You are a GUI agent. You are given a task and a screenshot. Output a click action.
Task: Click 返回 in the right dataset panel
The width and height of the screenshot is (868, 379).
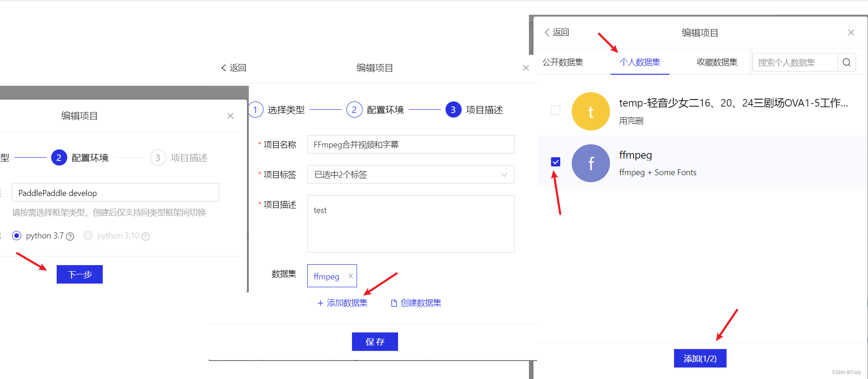click(557, 32)
